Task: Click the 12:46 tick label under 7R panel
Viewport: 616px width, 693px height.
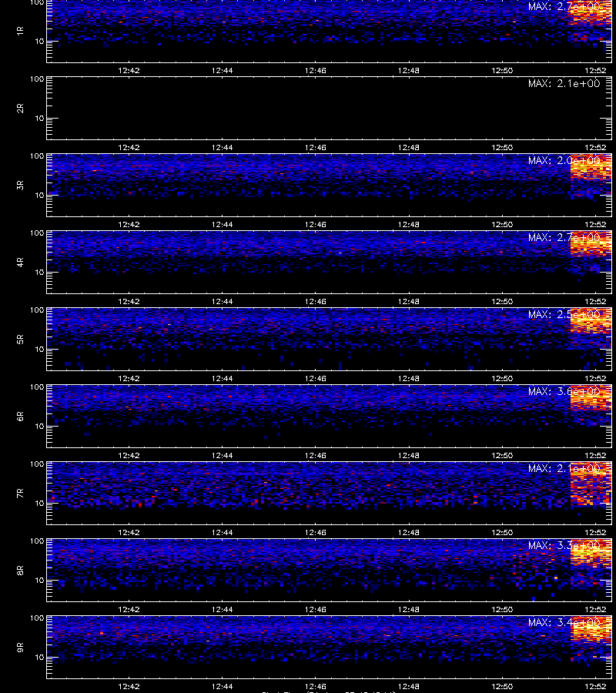Action: point(316,533)
